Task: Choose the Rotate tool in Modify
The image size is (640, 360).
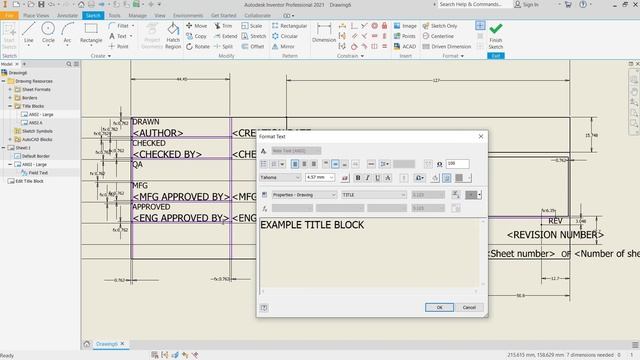Action: 198,47
